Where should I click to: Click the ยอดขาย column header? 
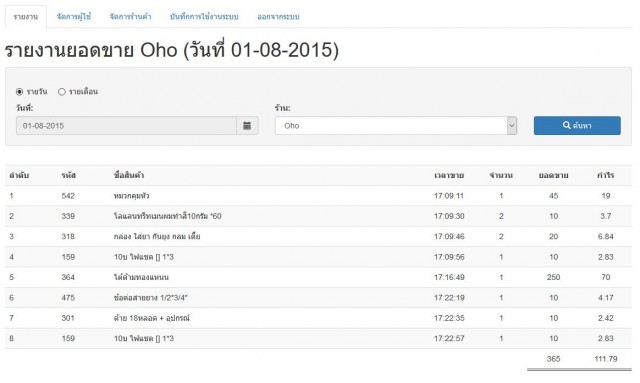click(x=553, y=176)
